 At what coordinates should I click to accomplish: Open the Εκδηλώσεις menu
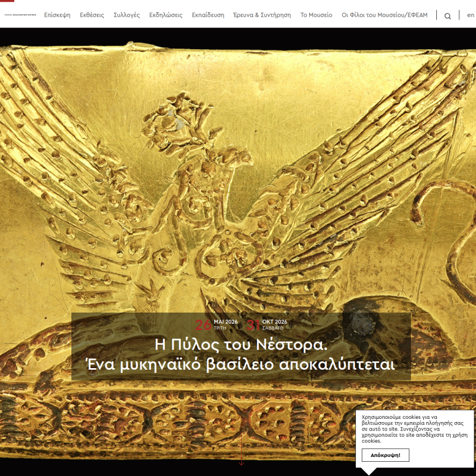(x=166, y=15)
